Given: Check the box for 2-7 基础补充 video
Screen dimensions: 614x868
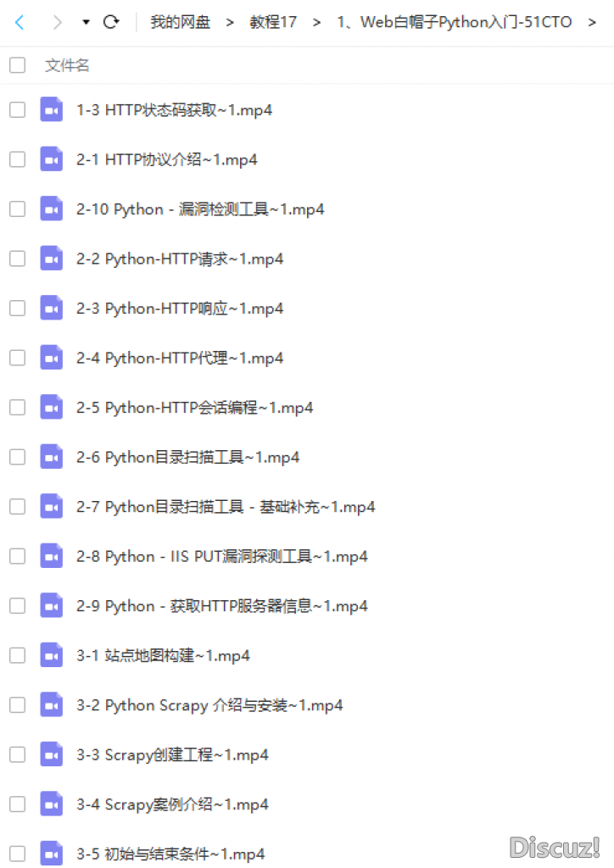Looking at the screenshot, I should click(x=17, y=507).
